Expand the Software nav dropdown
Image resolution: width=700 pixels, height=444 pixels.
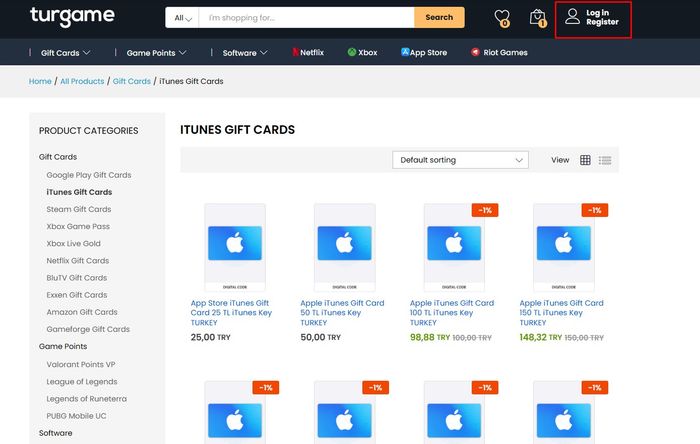tap(245, 53)
